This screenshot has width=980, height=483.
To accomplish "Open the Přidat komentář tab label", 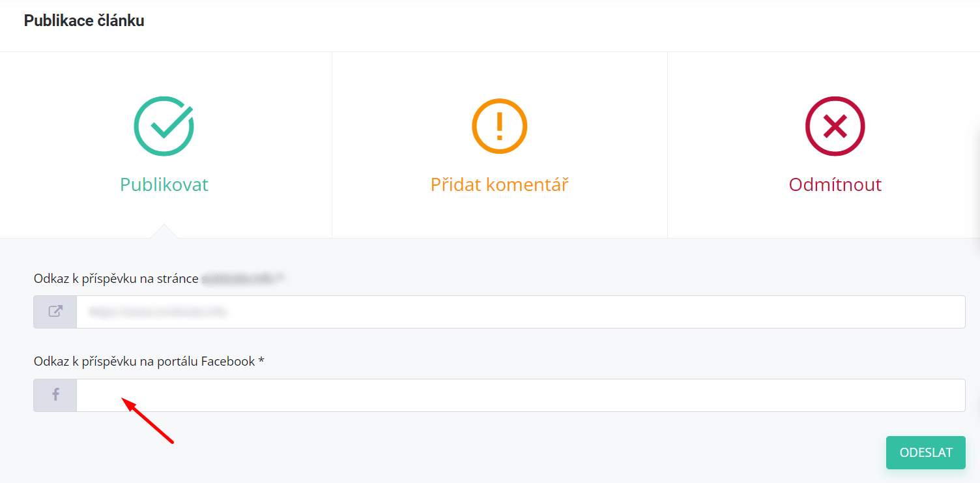I will pos(499,184).
